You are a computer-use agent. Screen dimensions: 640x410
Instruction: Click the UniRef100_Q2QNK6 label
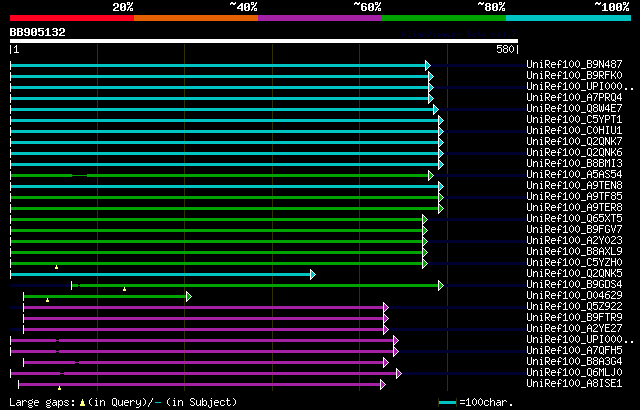pyautogui.click(x=574, y=153)
